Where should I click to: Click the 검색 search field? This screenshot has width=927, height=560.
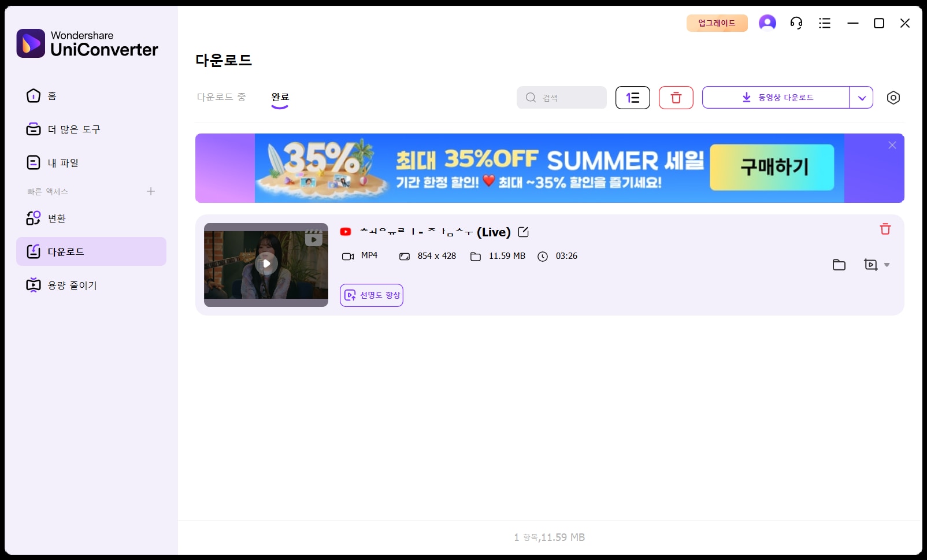562,98
